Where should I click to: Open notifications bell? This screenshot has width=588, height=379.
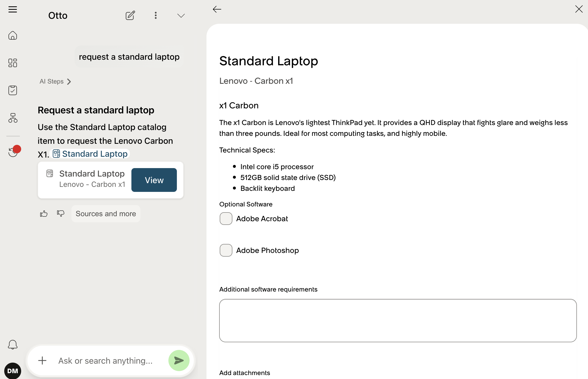[x=13, y=345]
